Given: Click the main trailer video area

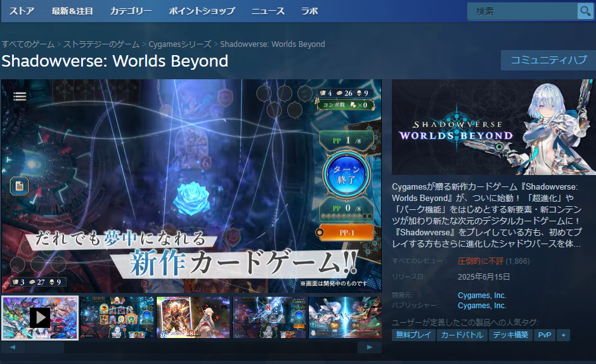Looking at the screenshot, I should tap(191, 186).
